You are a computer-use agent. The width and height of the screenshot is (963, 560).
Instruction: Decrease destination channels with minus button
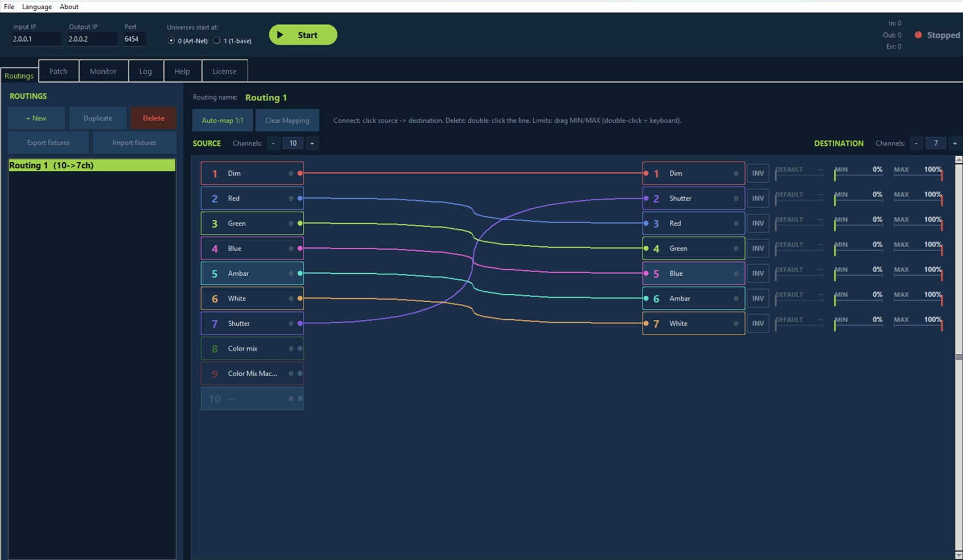[916, 143]
